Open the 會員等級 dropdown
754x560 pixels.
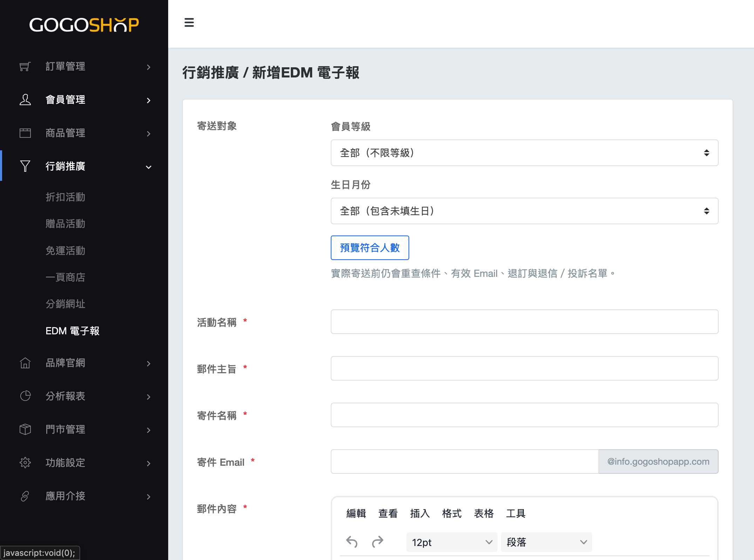coord(525,153)
